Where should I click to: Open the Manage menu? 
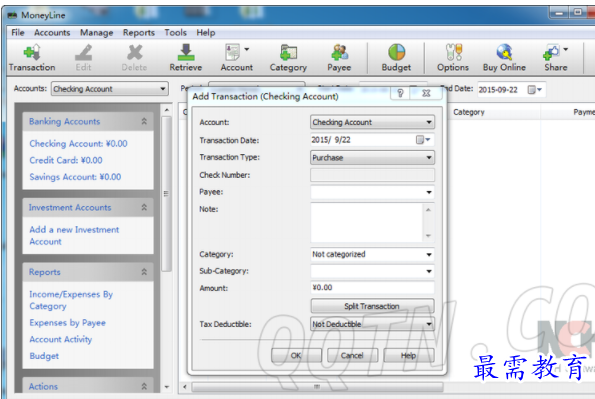[x=96, y=33]
